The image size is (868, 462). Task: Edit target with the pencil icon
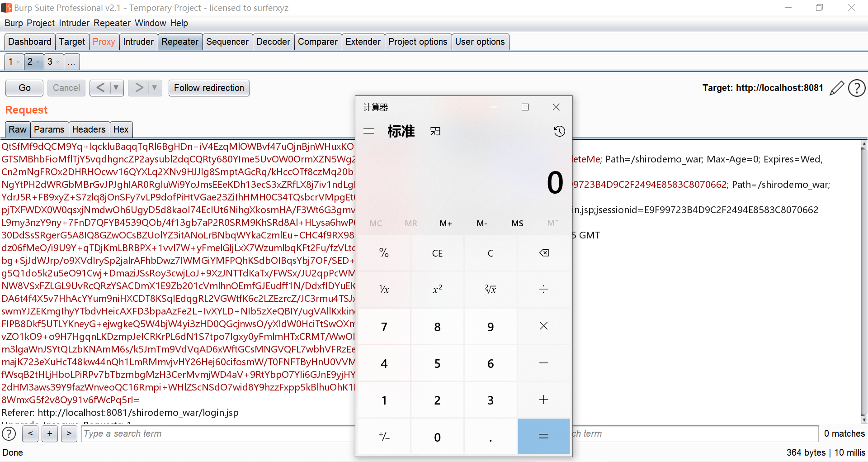837,88
